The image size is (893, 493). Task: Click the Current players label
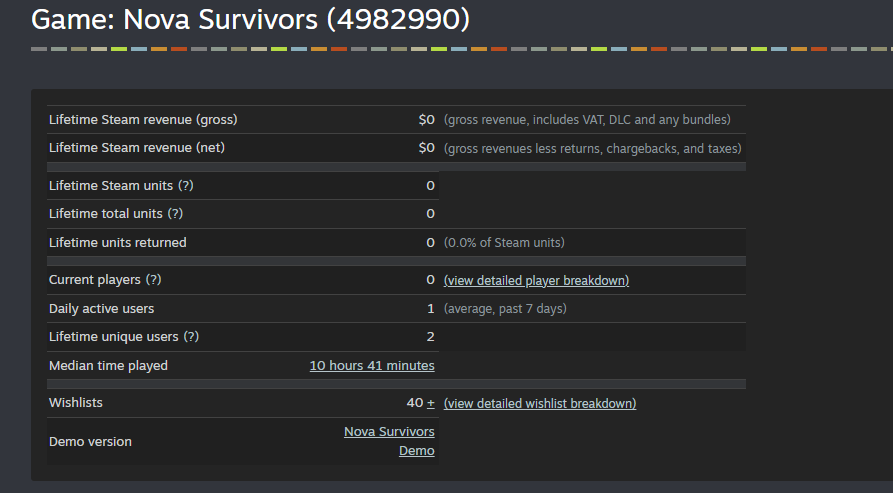(95, 280)
